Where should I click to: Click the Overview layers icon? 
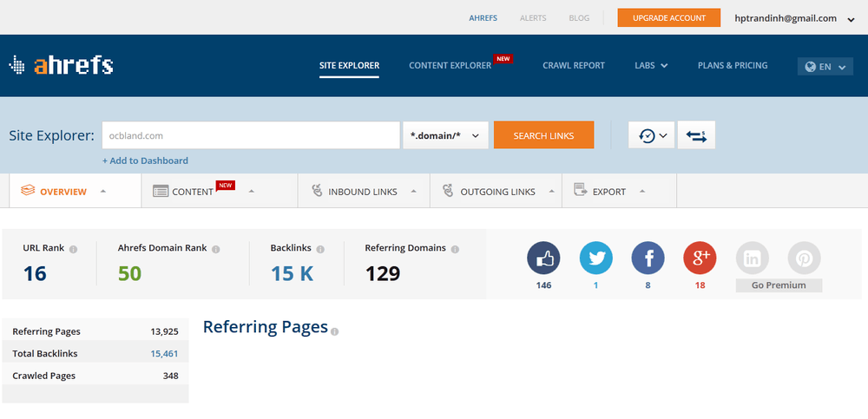tap(28, 190)
